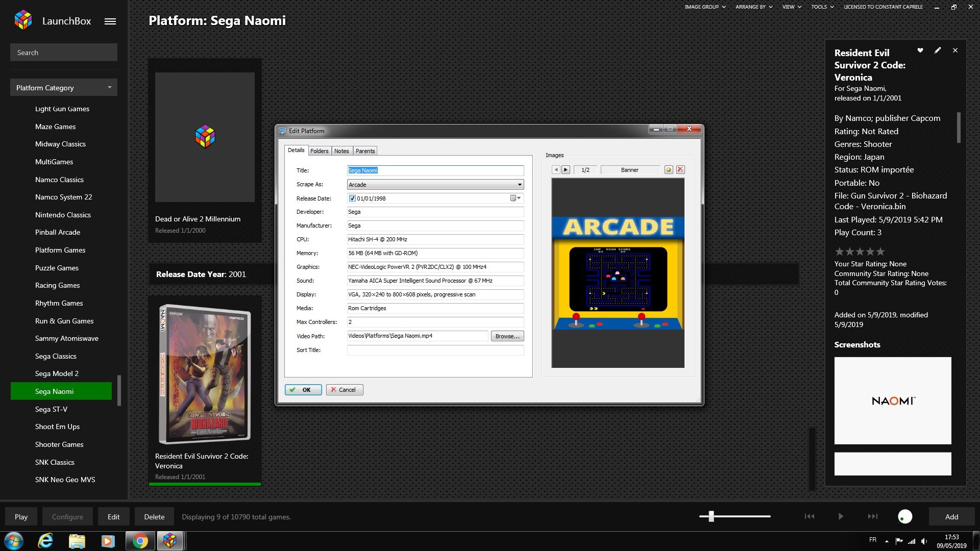The image size is (980, 551).
Task: Skip to the previous music track
Action: [810, 516]
